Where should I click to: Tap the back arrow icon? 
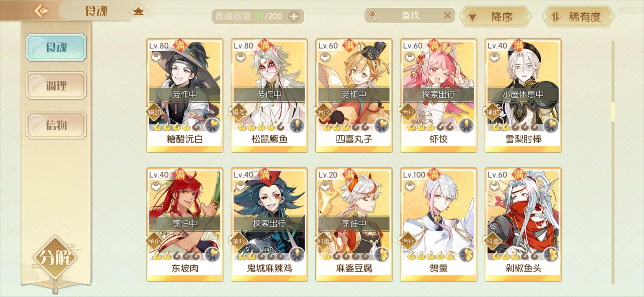(x=41, y=11)
